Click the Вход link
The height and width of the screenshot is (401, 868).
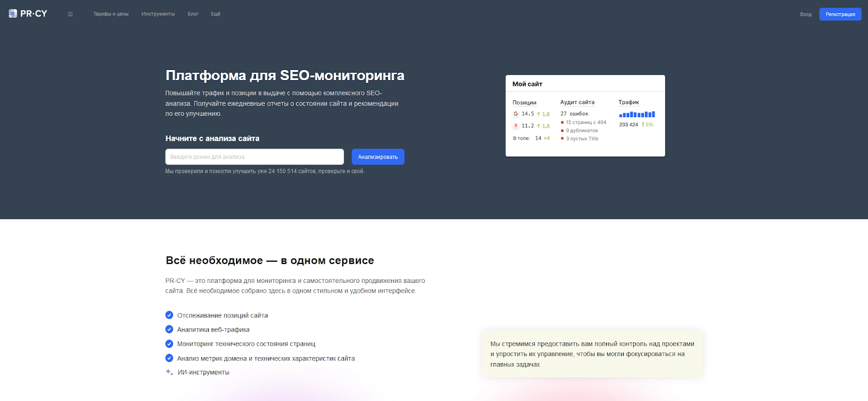(x=806, y=14)
